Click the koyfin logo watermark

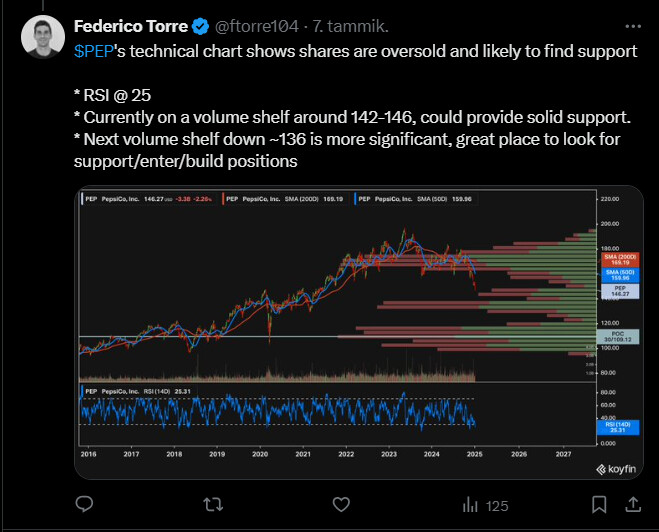[616, 469]
